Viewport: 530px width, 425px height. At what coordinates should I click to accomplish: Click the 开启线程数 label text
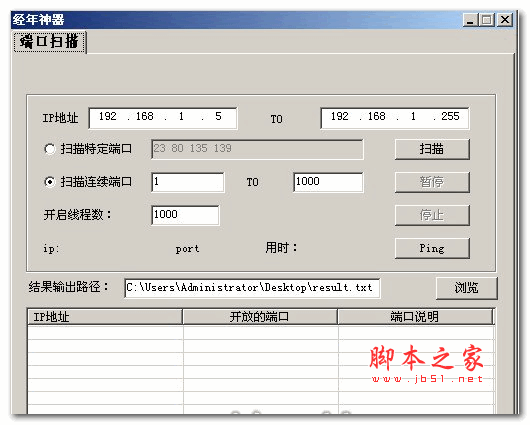pos(77,215)
